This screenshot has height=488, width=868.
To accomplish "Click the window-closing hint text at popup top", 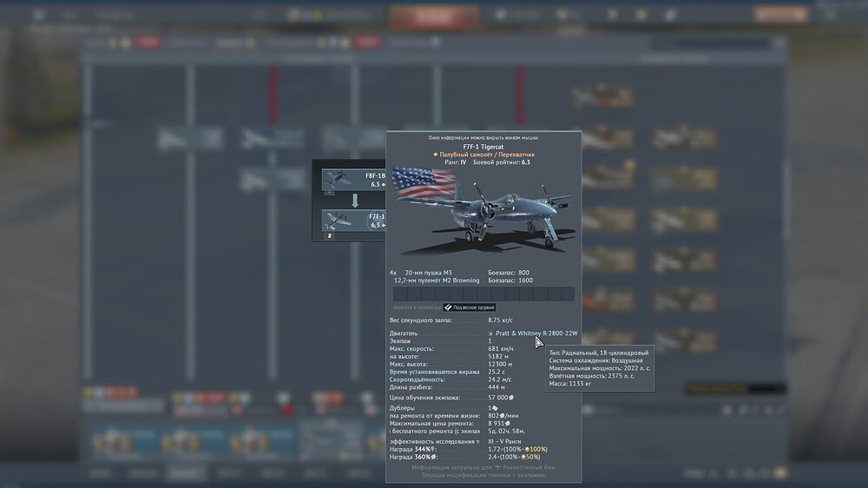I will point(483,138).
